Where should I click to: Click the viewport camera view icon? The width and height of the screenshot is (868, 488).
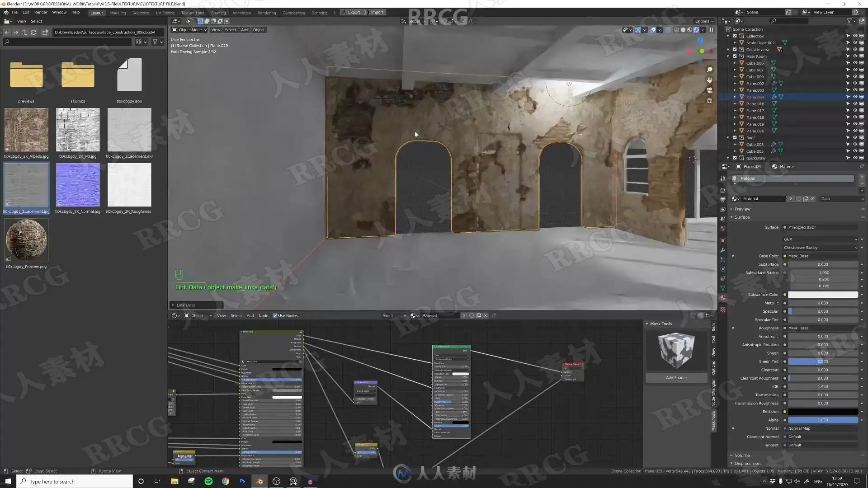pos(709,90)
